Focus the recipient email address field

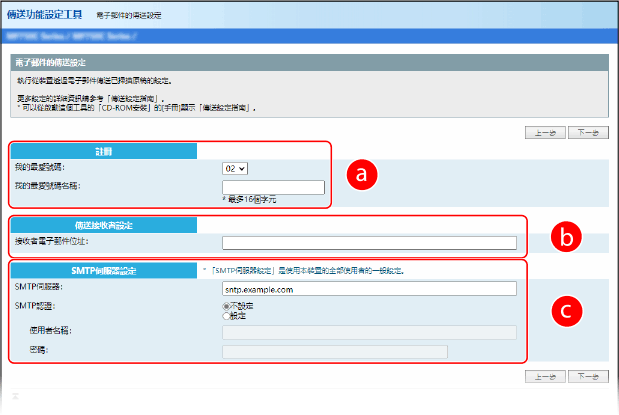tap(369, 242)
